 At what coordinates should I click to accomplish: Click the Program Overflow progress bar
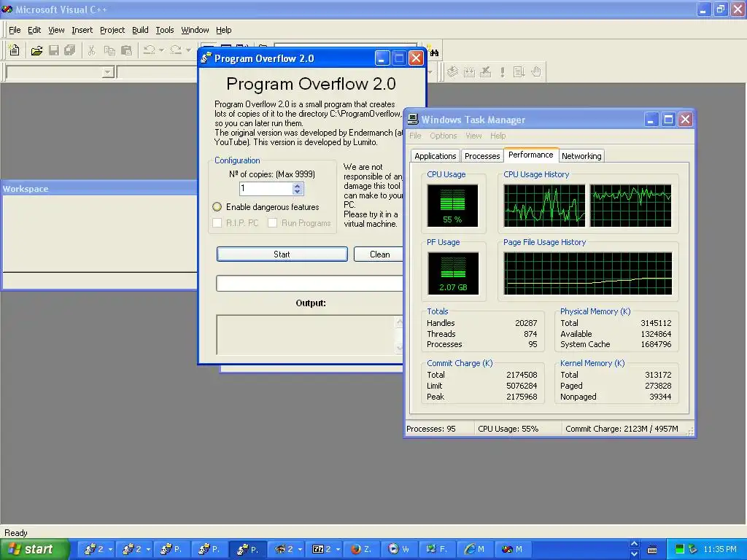click(x=309, y=284)
